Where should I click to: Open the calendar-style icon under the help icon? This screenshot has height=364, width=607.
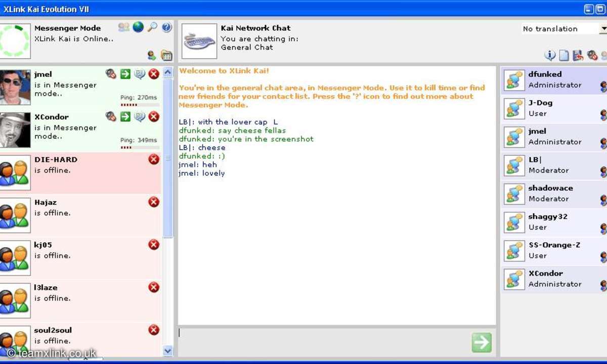[x=166, y=55]
